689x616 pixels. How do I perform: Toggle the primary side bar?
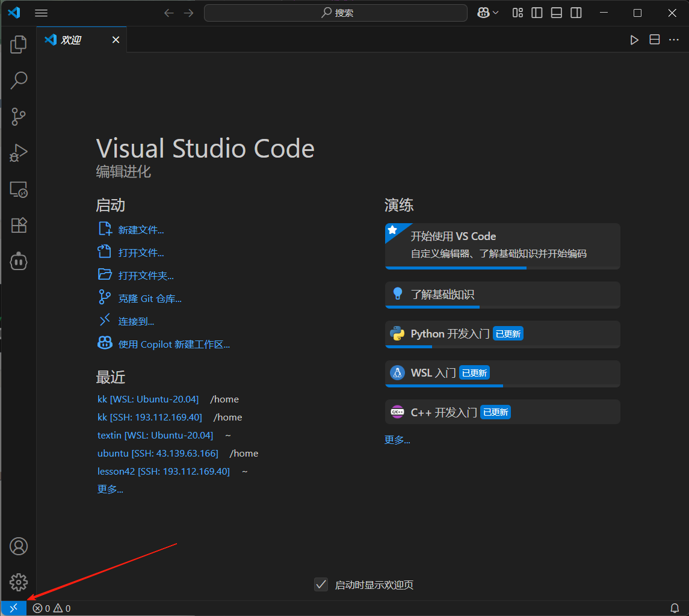537,13
